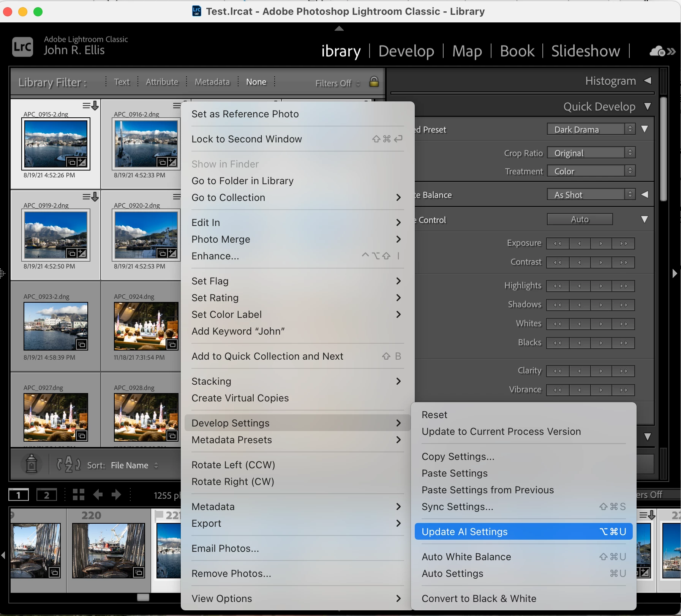Screen dimensions: 681x616
Task: Collapse the Quick Develop panel
Action: coord(648,106)
